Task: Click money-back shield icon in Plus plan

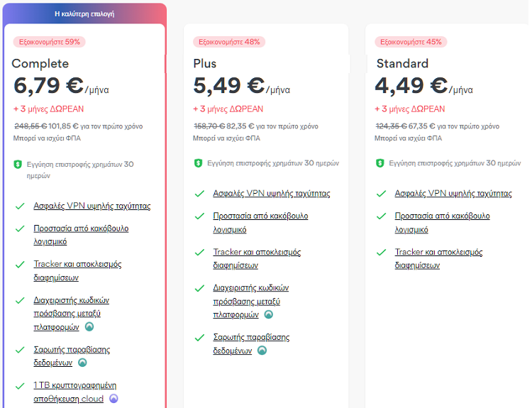Action: [198, 163]
